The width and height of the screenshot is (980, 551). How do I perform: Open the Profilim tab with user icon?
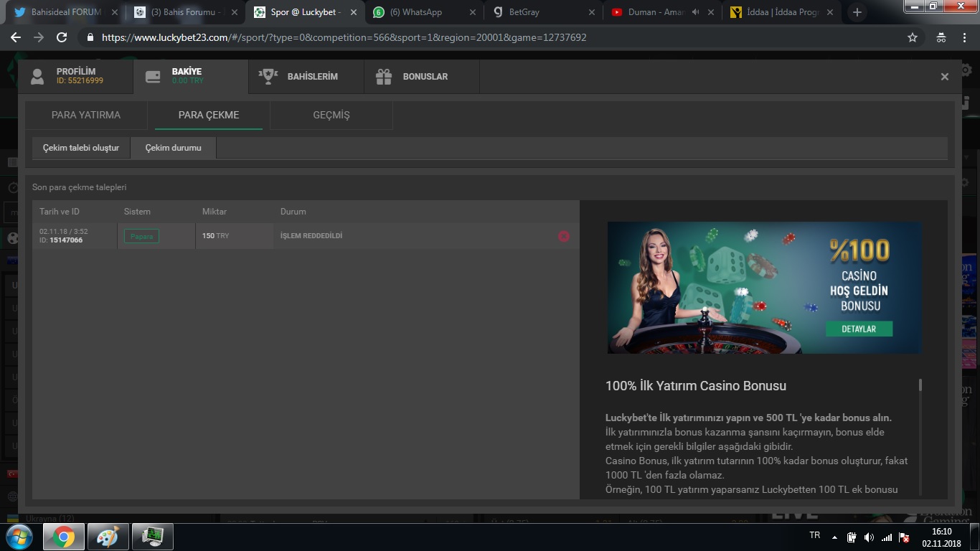[75, 77]
